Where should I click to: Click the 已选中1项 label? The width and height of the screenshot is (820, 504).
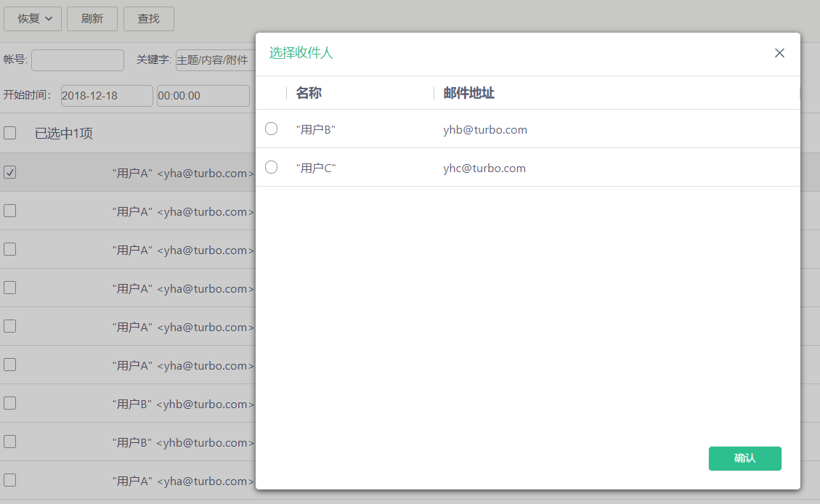(64, 134)
